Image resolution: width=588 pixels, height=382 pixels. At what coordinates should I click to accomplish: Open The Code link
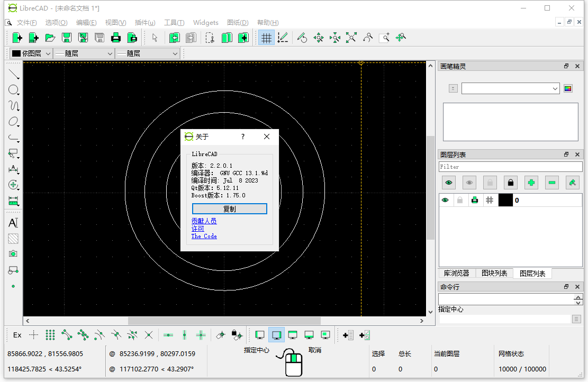(x=204, y=236)
